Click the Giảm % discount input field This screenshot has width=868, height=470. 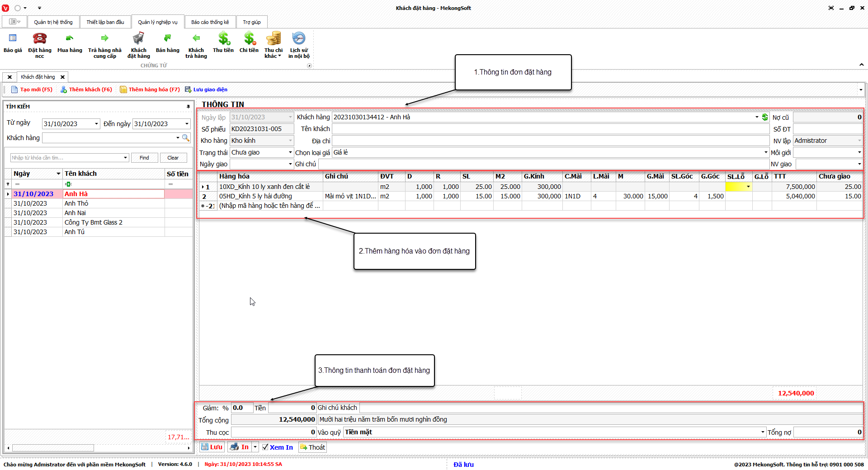242,408
